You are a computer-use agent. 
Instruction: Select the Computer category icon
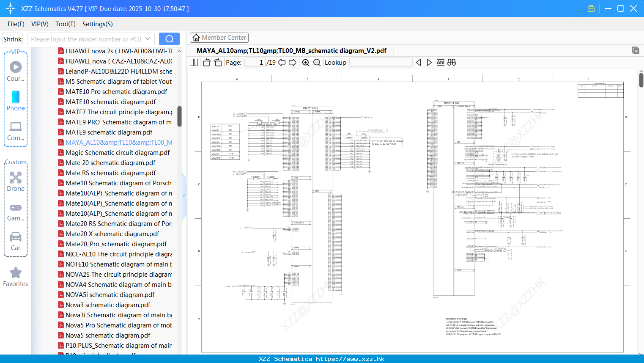16,131
